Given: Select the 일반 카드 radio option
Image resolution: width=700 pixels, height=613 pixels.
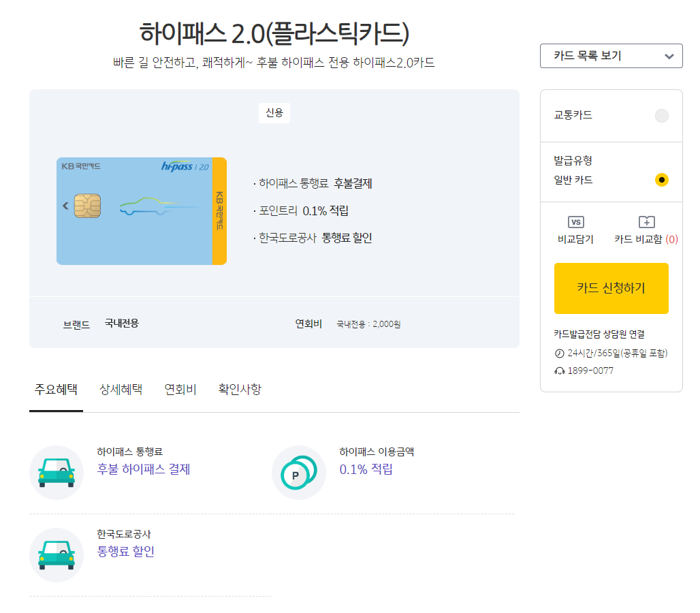Looking at the screenshot, I should tap(662, 180).
